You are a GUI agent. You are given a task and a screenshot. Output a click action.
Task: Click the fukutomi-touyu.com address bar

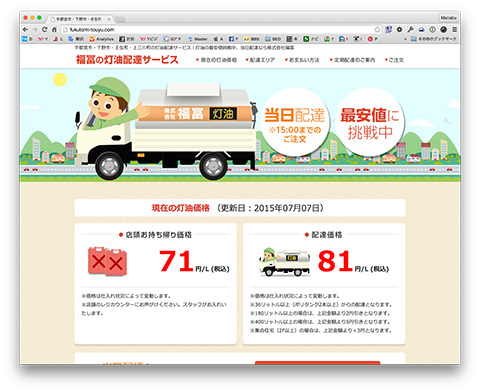coord(217,29)
